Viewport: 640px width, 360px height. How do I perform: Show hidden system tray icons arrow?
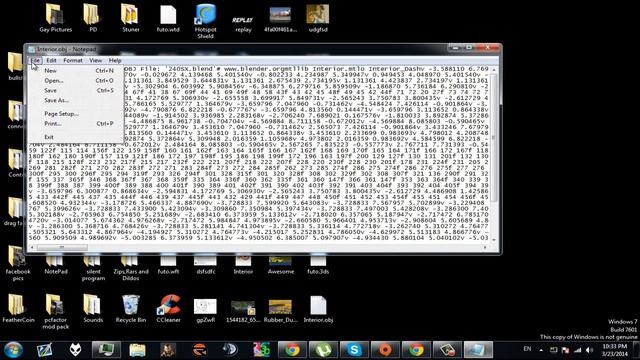pyautogui.click(x=541, y=350)
